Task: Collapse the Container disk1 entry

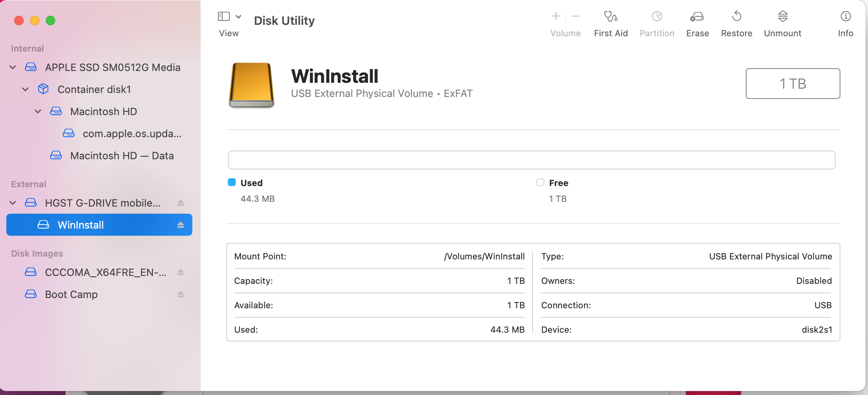Action: coord(25,89)
